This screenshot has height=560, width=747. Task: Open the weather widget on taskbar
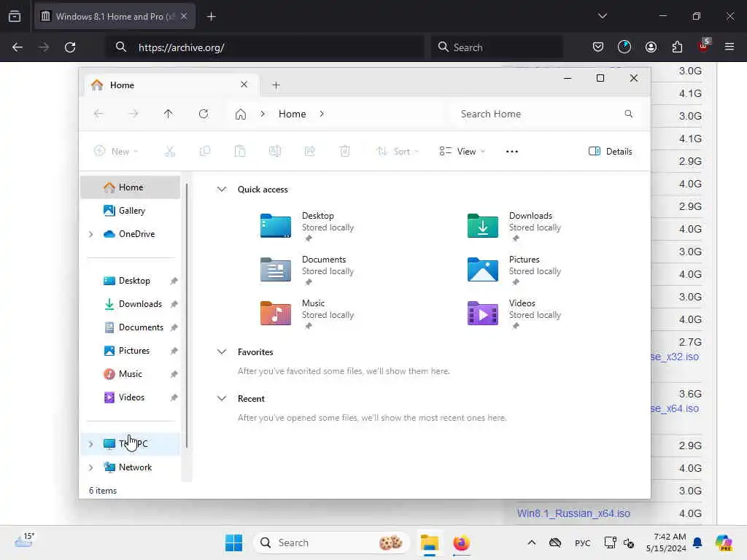[24, 540]
